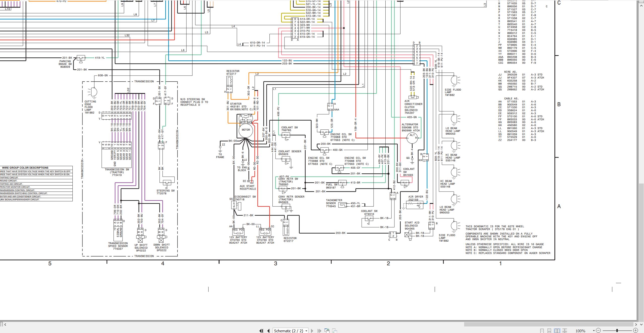The image size is (644, 333).
Task: Click the zoom in plus button
Action: tap(635, 330)
